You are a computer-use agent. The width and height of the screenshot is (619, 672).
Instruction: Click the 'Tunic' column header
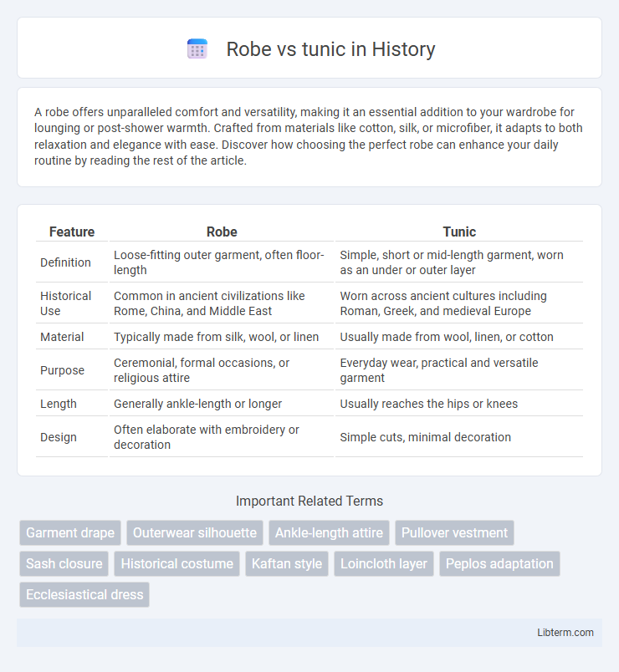click(x=459, y=232)
